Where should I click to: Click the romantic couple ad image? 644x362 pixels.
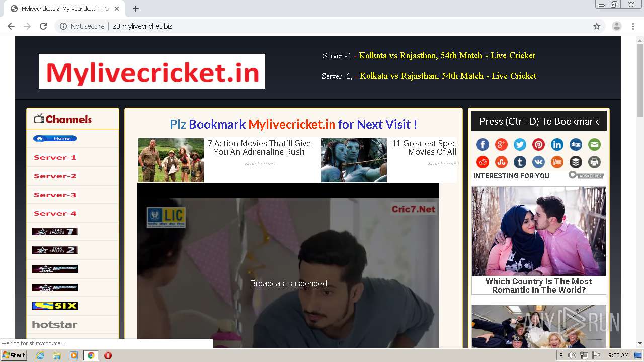pos(539,231)
